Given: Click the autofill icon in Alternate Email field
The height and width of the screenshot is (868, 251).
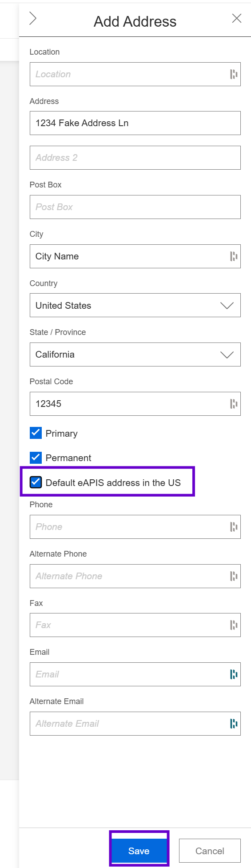Looking at the screenshot, I should pos(234,724).
